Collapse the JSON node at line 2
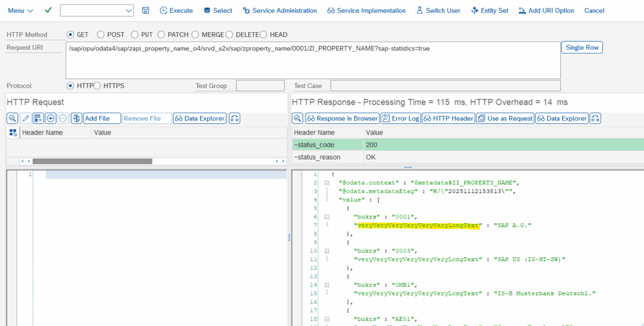 326,183
